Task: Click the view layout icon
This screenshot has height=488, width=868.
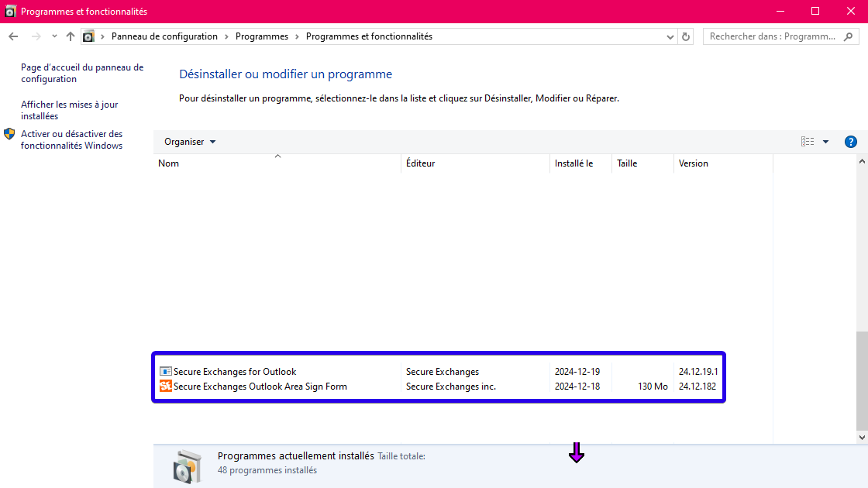Action: click(808, 142)
